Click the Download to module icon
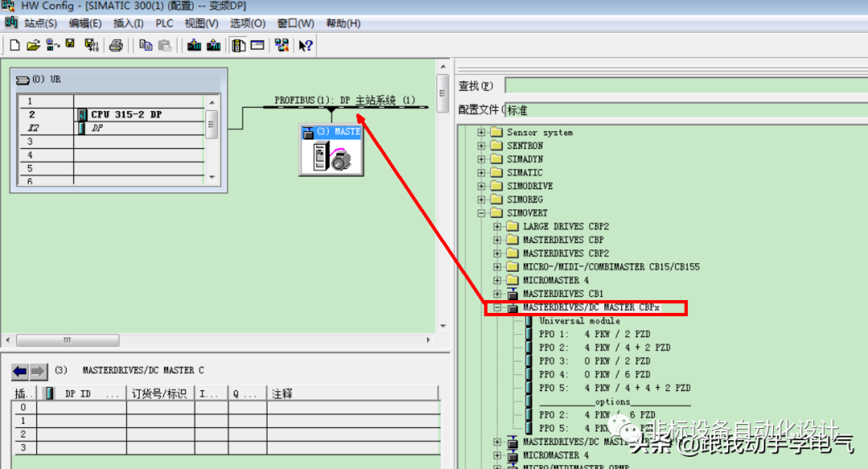The width and height of the screenshot is (868, 469). (x=195, y=45)
